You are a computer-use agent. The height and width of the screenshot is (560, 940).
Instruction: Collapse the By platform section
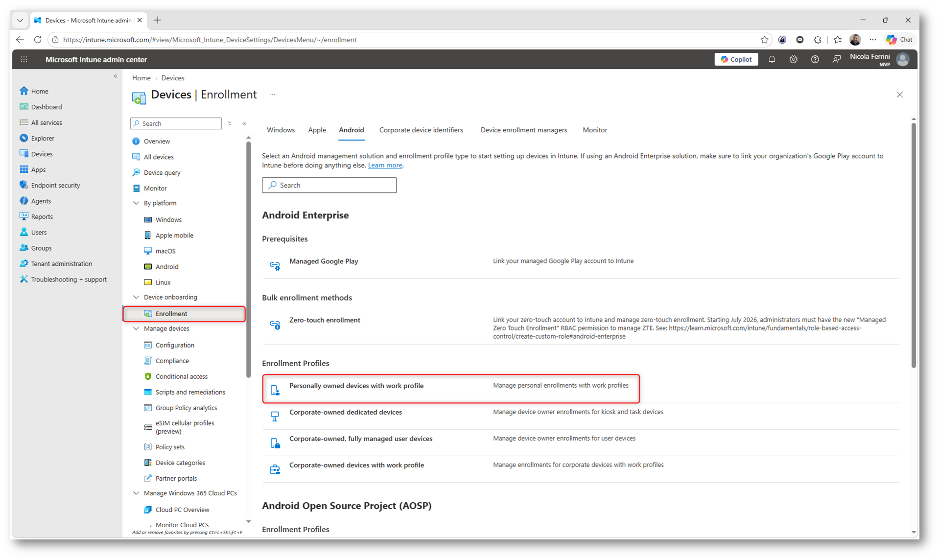tap(136, 203)
